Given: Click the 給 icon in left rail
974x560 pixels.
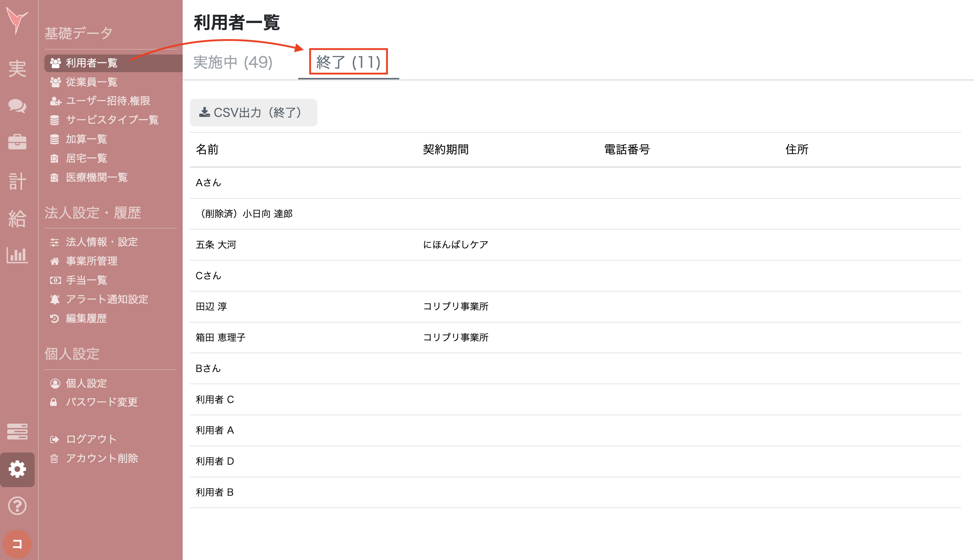Looking at the screenshot, I should click(17, 218).
